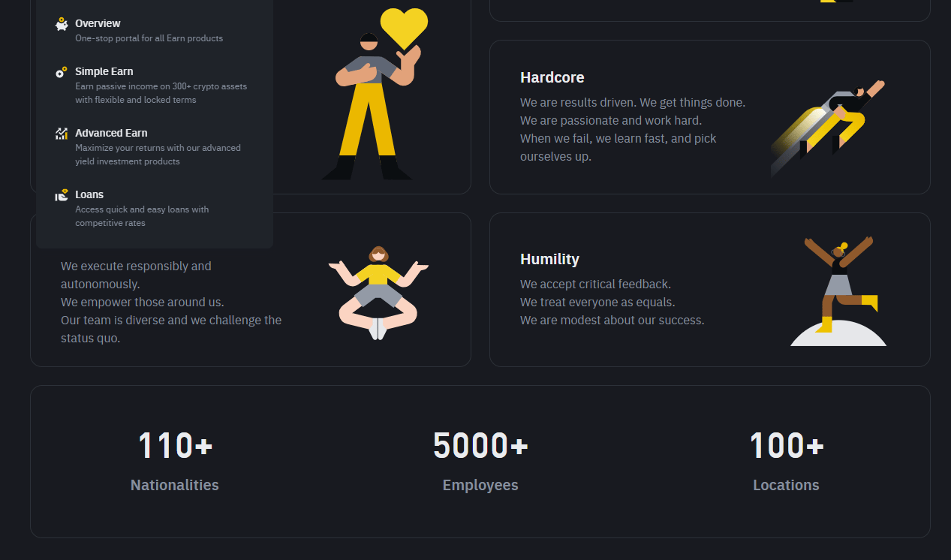951x560 pixels.
Task: Click the 100+ Locations statistic
Action: click(x=786, y=461)
